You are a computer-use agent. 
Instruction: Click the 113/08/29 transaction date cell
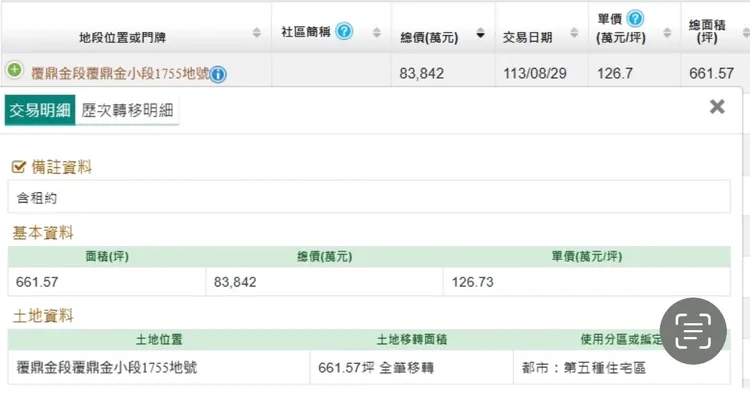point(538,73)
